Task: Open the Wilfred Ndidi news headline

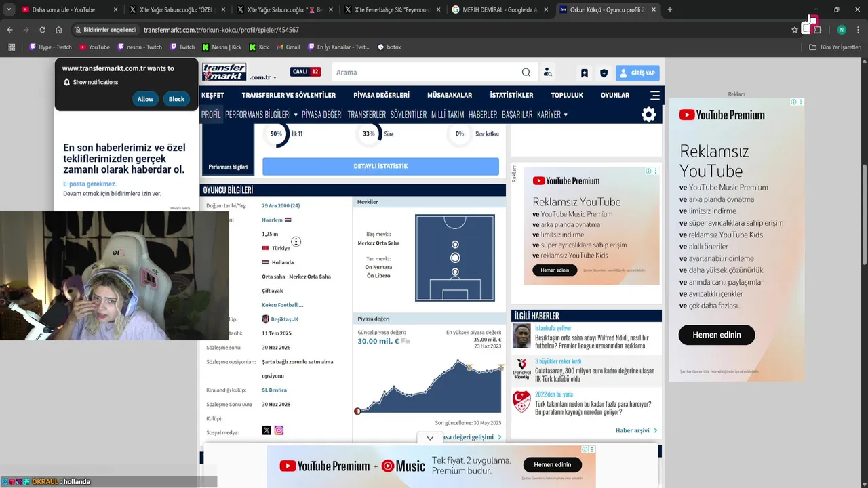Action: tap(591, 342)
